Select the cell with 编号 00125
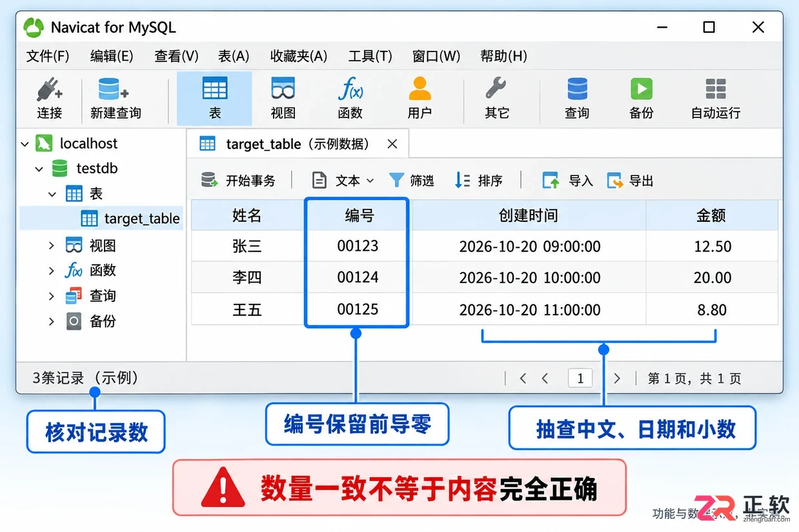 pyautogui.click(x=358, y=309)
